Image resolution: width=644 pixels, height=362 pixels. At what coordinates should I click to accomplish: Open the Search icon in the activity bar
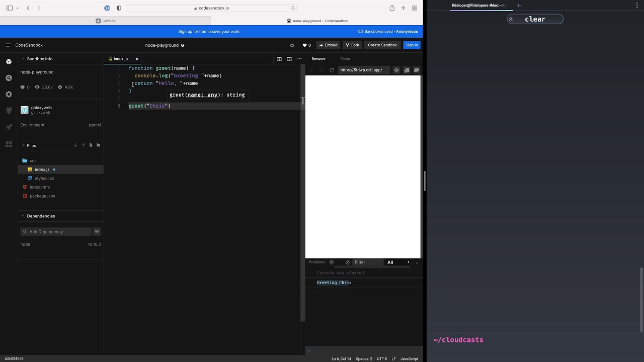click(x=9, y=78)
